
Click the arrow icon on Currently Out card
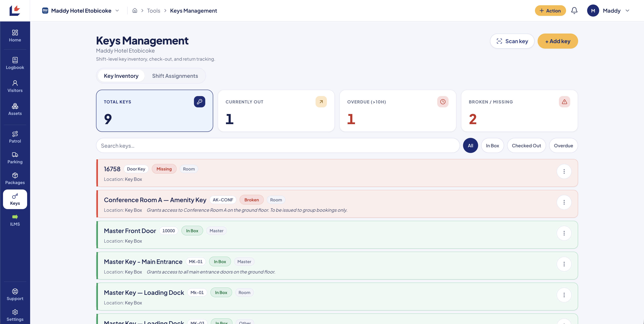click(x=321, y=102)
